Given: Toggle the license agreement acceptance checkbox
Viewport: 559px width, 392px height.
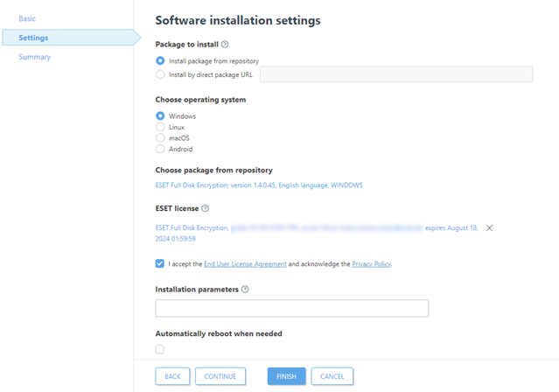Looking at the screenshot, I should tap(160, 263).
